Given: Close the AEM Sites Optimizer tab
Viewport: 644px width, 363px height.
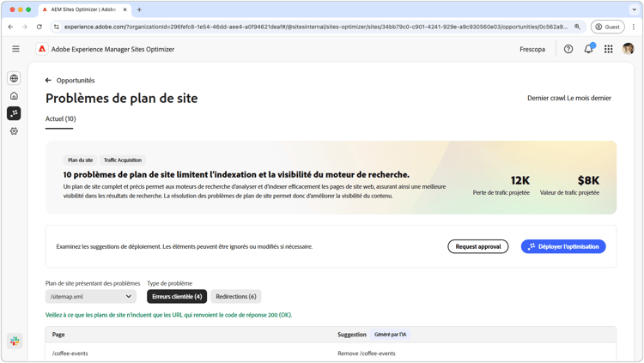Looking at the screenshot, I should pos(125,9).
